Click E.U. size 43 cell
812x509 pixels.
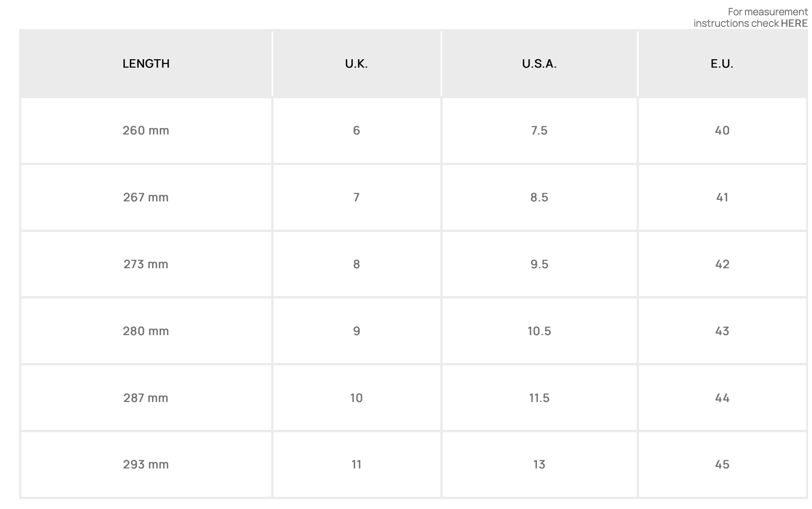pos(722,331)
